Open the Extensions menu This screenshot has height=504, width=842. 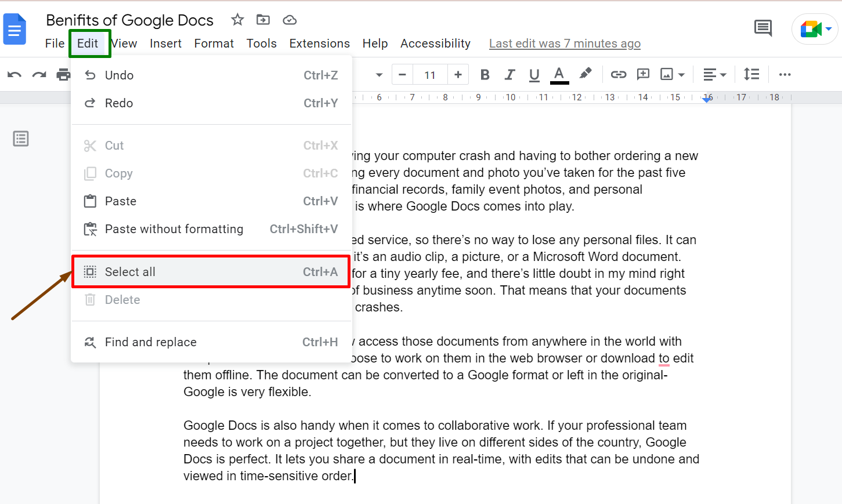tap(319, 43)
